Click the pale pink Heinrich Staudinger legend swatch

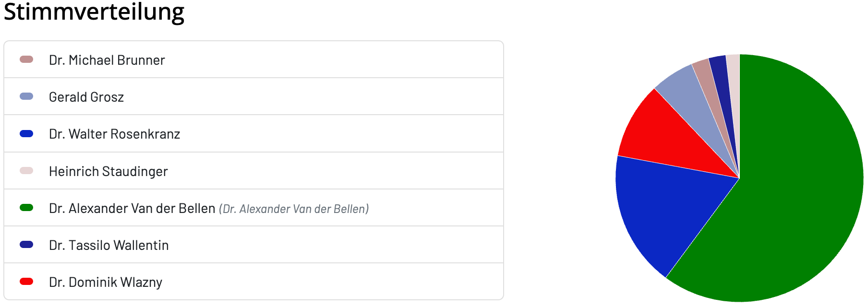click(26, 171)
